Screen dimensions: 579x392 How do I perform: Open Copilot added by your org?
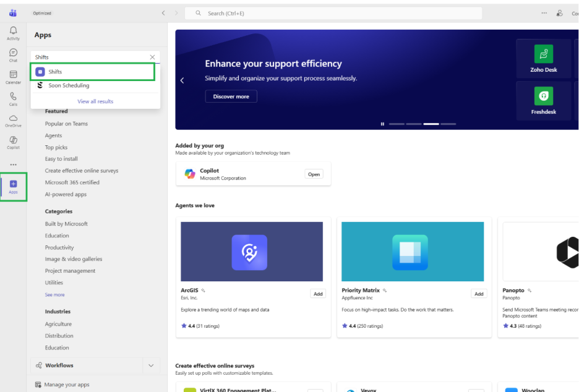click(314, 174)
